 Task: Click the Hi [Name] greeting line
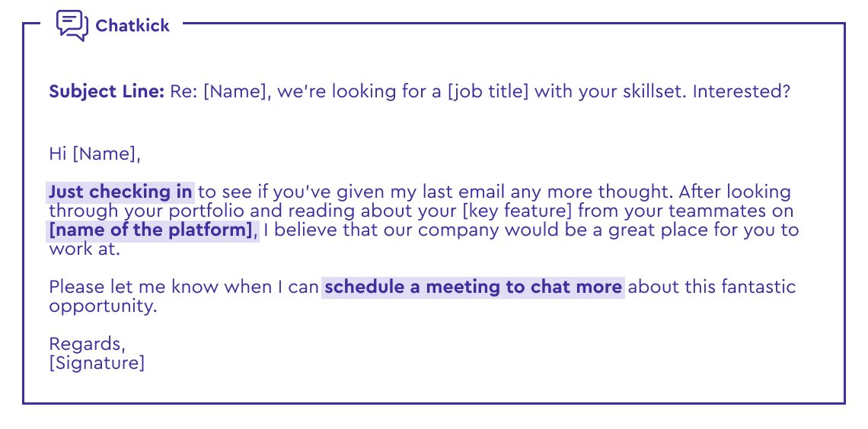[94, 154]
